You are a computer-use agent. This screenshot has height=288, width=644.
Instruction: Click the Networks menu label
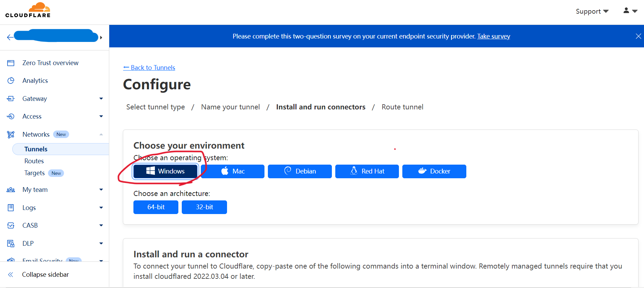tap(36, 135)
